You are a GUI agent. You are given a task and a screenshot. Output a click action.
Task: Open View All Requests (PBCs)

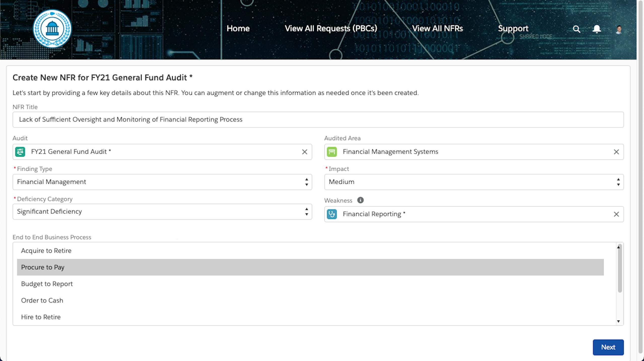(x=331, y=28)
